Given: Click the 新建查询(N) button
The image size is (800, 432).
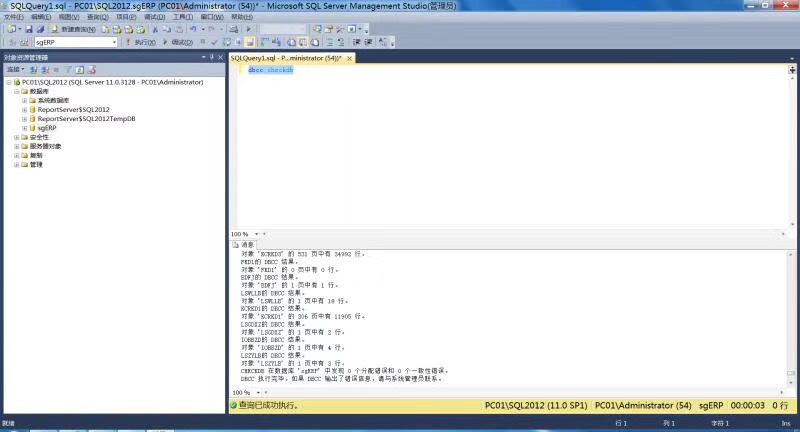Looking at the screenshot, I should click(73, 29).
